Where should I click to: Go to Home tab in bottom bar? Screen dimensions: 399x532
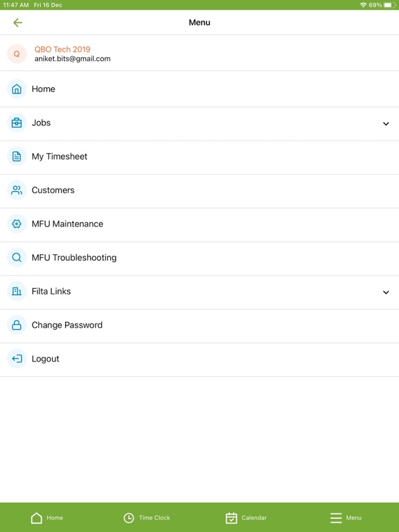(47, 517)
